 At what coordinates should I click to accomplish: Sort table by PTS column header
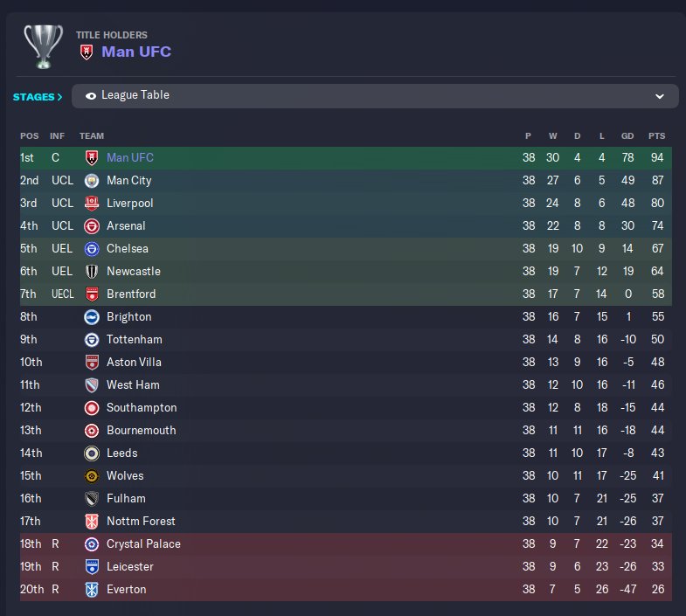tap(656, 136)
